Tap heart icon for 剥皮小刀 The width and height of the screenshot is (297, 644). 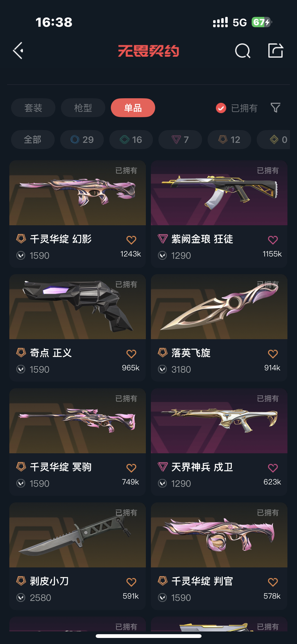click(131, 582)
